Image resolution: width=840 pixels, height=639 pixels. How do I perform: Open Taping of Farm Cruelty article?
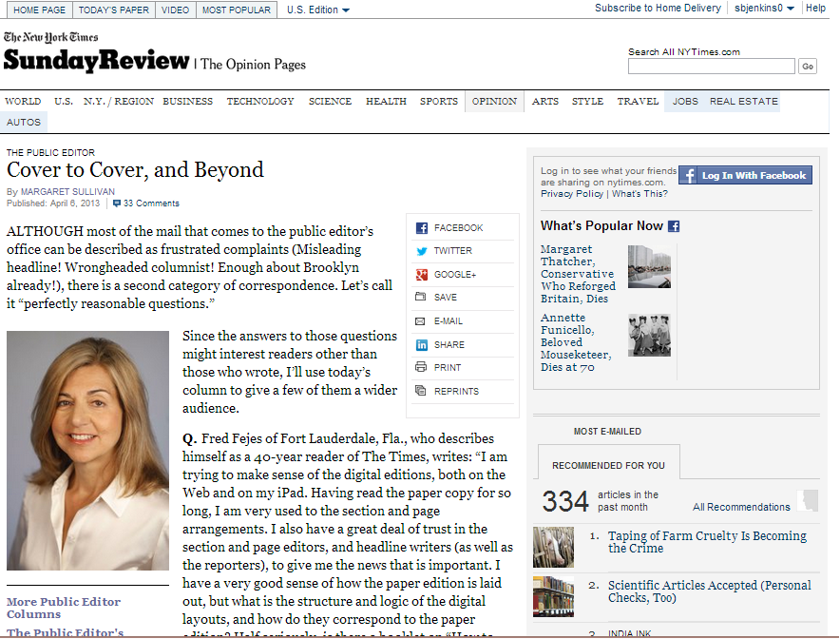[707, 542]
